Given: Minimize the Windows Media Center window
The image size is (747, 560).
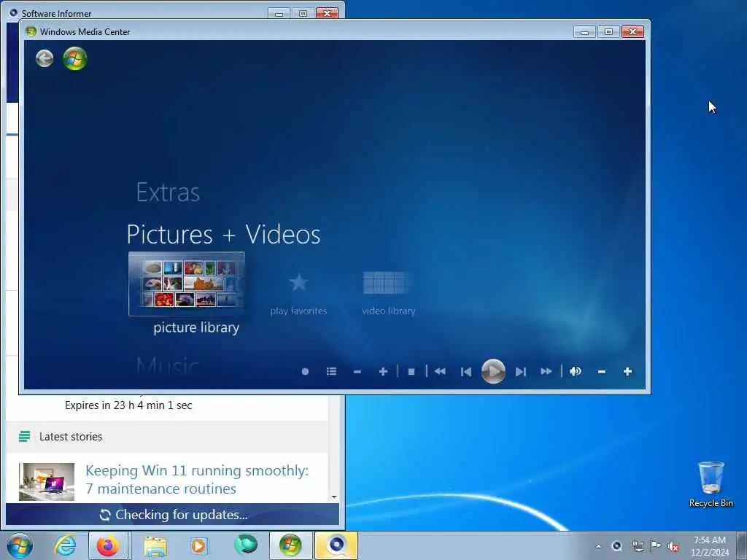Looking at the screenshot, I should [584, 32].
